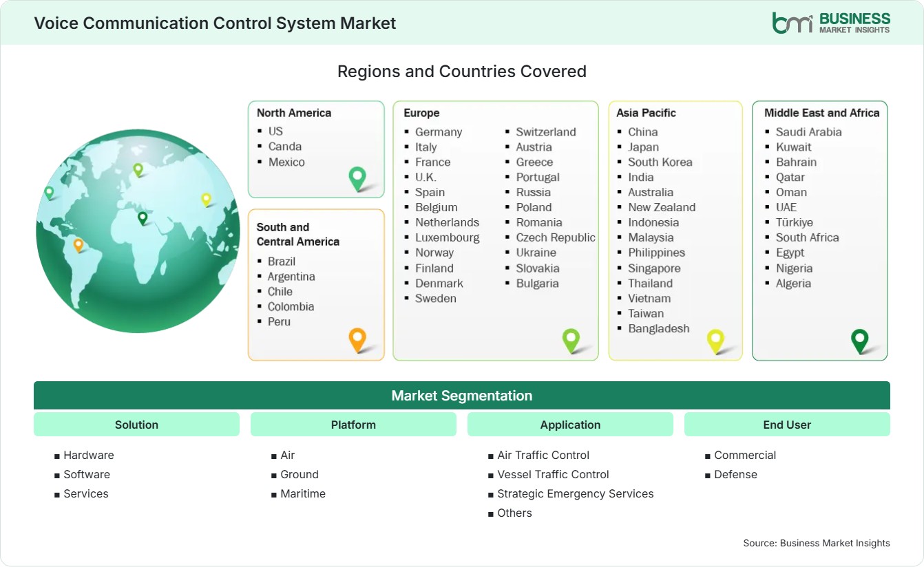Click 'Argentina' in the country list

pyautogui.click(x=291, y=277)
